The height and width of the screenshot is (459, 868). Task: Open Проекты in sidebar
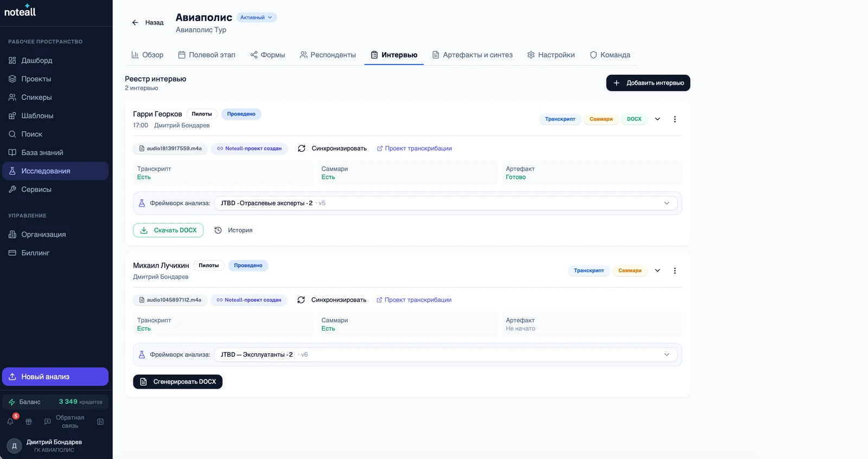[55, 79]
